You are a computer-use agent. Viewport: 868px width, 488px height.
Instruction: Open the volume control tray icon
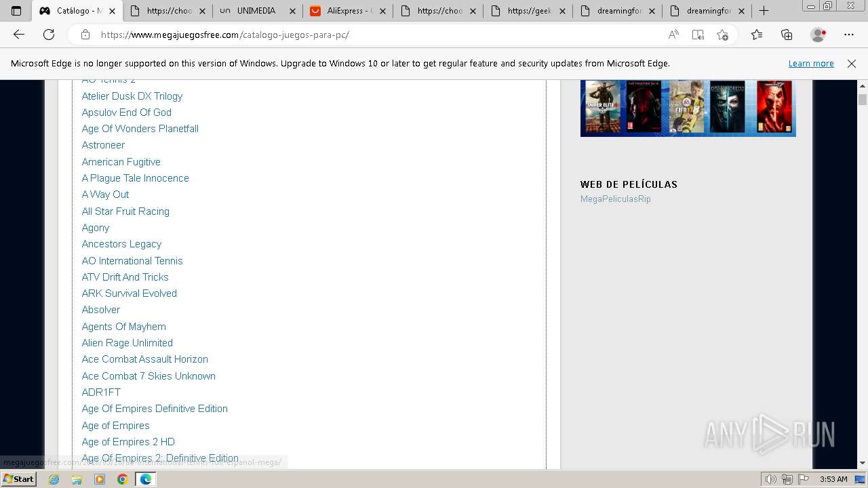coord(770,479)
